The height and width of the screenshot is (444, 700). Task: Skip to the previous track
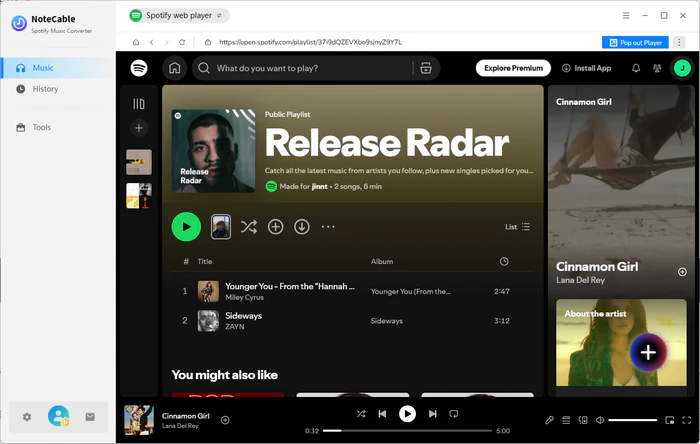pos(382,414)
